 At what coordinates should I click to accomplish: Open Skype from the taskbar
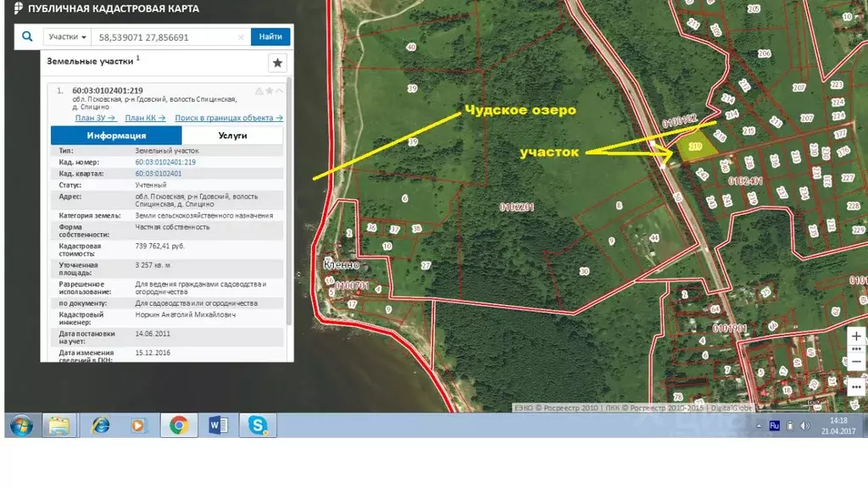(x=257, y=425)
